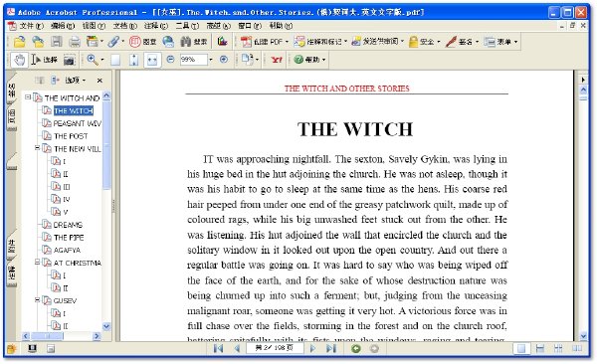Click the globe email icon in toolbar
This screenshot has width=597, height=364.
pos(168,42)
